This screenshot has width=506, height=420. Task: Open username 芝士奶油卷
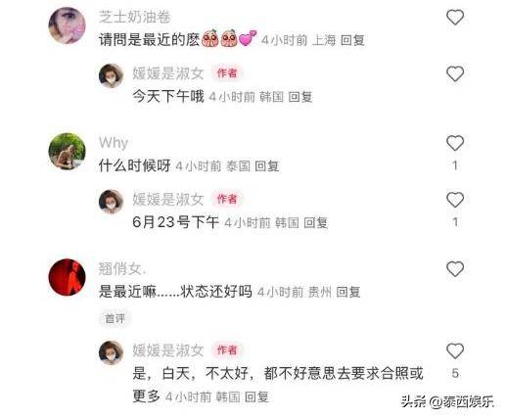pos(134,17)
